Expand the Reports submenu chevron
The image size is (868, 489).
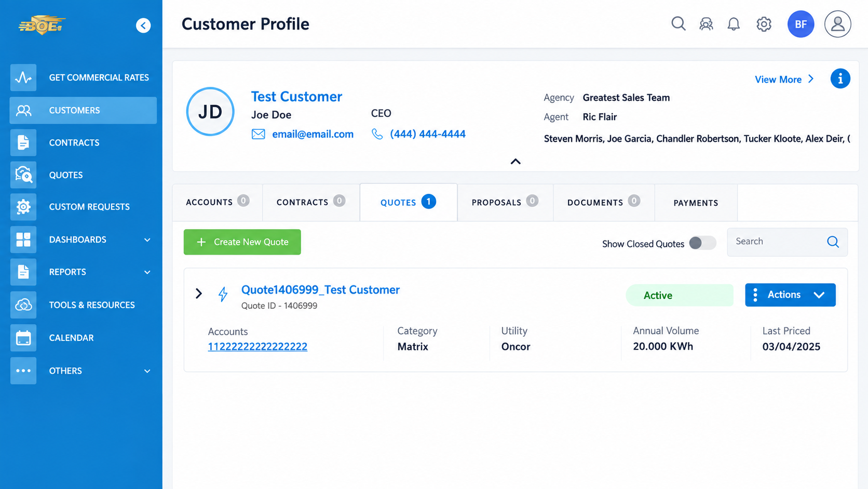147,272
